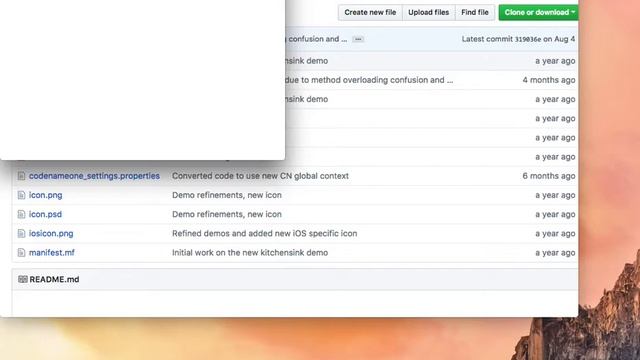Image resolution: width=640 pixels, height=360 pixels.
Task: Click file icon beside manifest.mf
Action: [21, 253]
